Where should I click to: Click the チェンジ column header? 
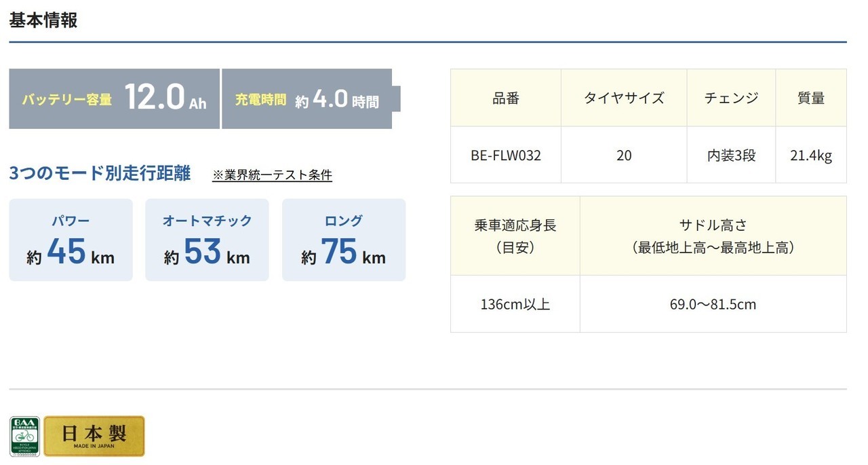point(731,98)
